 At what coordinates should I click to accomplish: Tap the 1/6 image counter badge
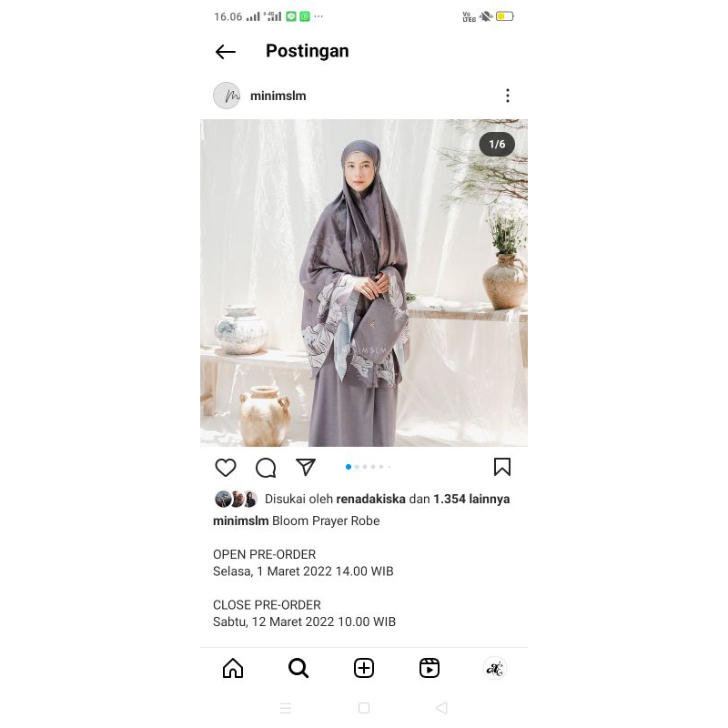tap(497, 145)
